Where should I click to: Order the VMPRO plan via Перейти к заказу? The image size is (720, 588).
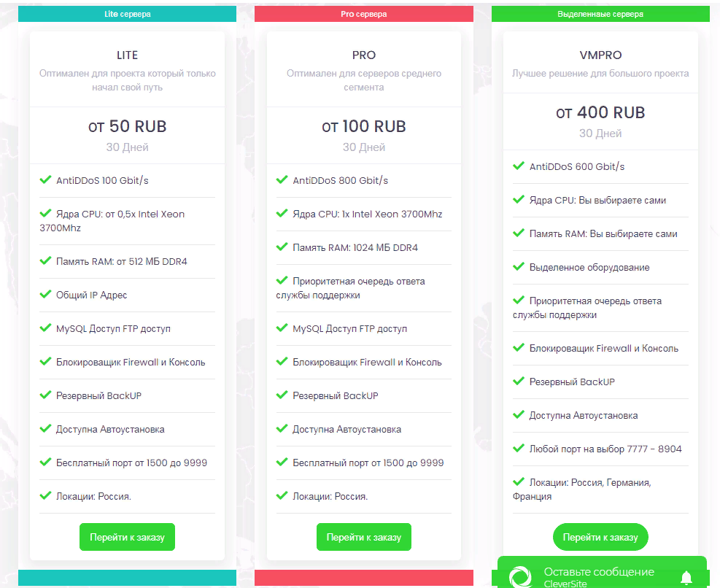pyautogui.click(x=600, y=537)
